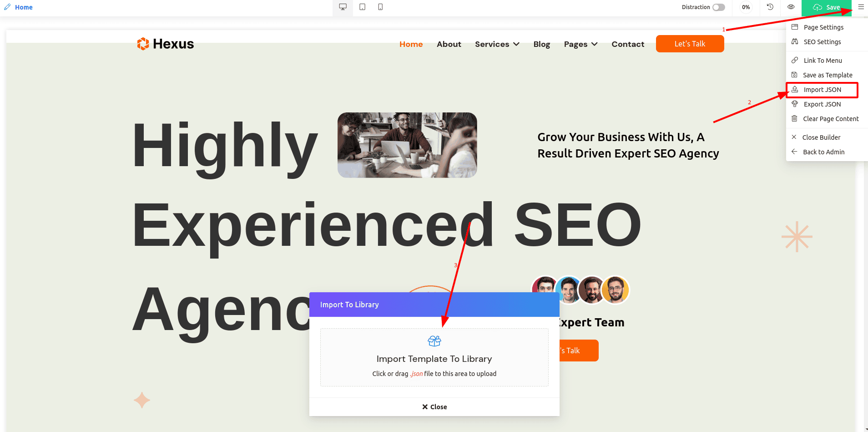Switch to desktop preview icon

pos(343,7)
